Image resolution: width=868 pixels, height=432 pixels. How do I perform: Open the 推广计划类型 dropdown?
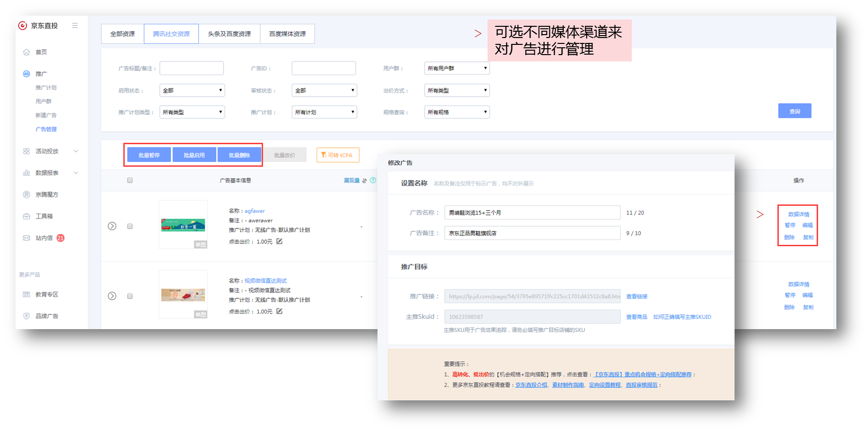click(x=192, y=112)
